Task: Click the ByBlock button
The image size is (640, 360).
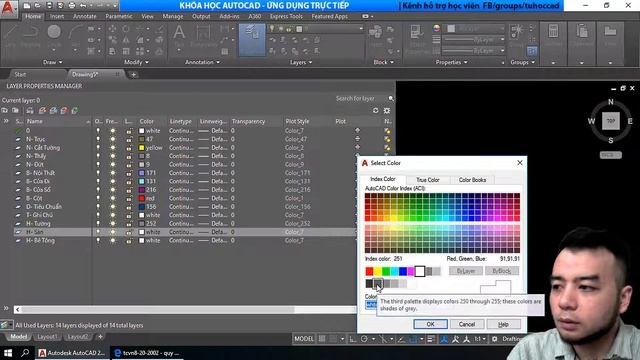Action: (x=502, y=271)
